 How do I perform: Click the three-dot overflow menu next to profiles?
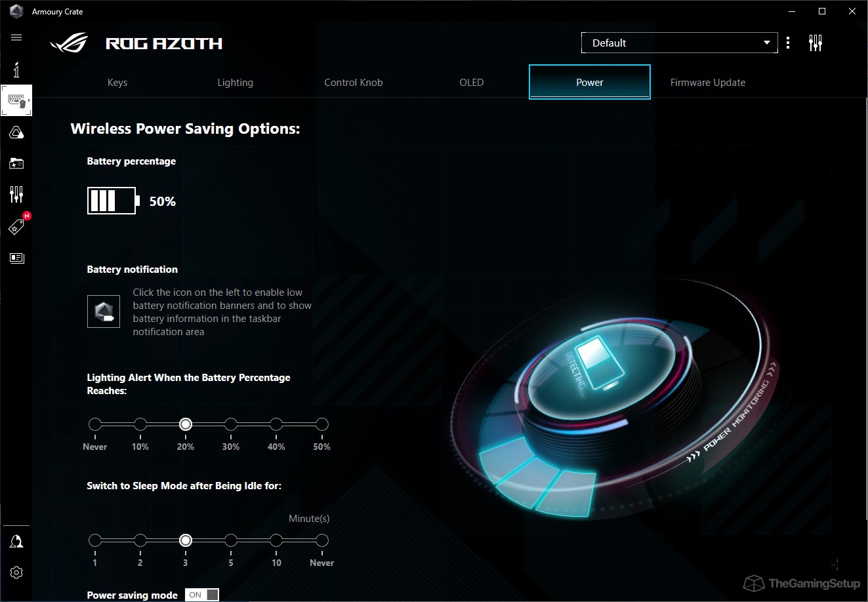[788, 42]
